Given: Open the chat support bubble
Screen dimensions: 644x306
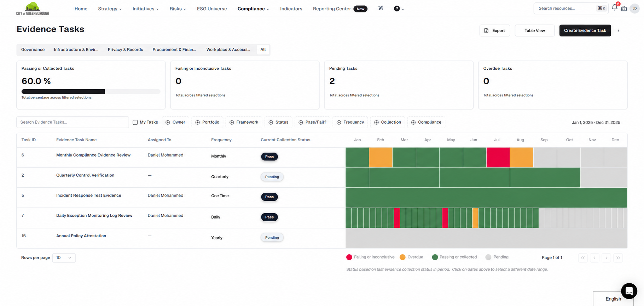Looking at the screenshot, I should tap(629, 291).
